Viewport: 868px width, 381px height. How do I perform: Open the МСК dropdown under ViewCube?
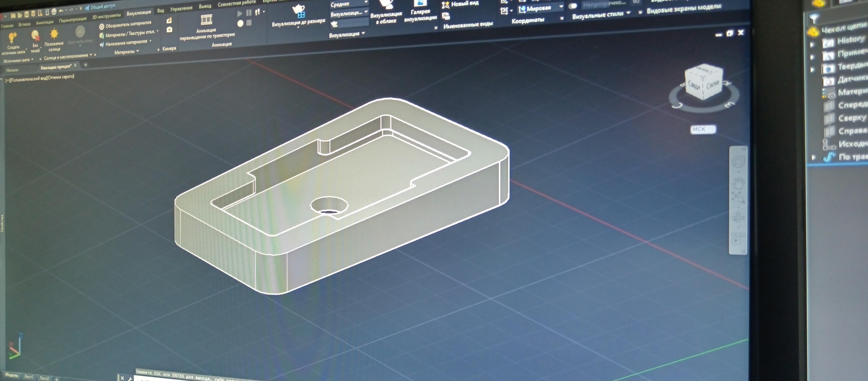tap(703, 129)
